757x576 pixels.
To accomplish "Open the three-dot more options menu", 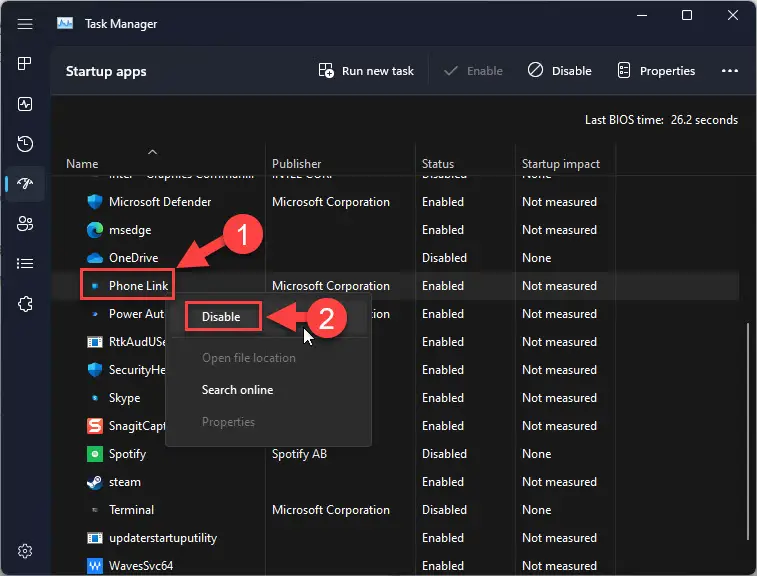I will 729,71.
